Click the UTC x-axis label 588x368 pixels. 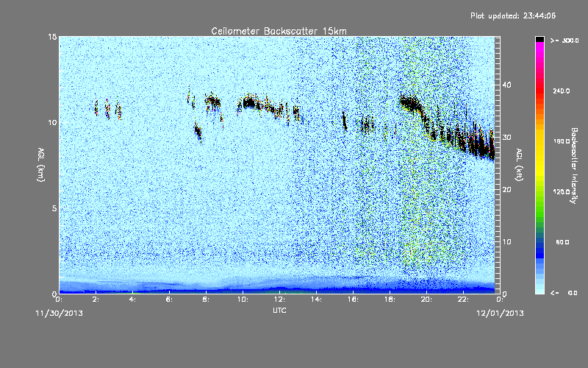coord(279,310)
